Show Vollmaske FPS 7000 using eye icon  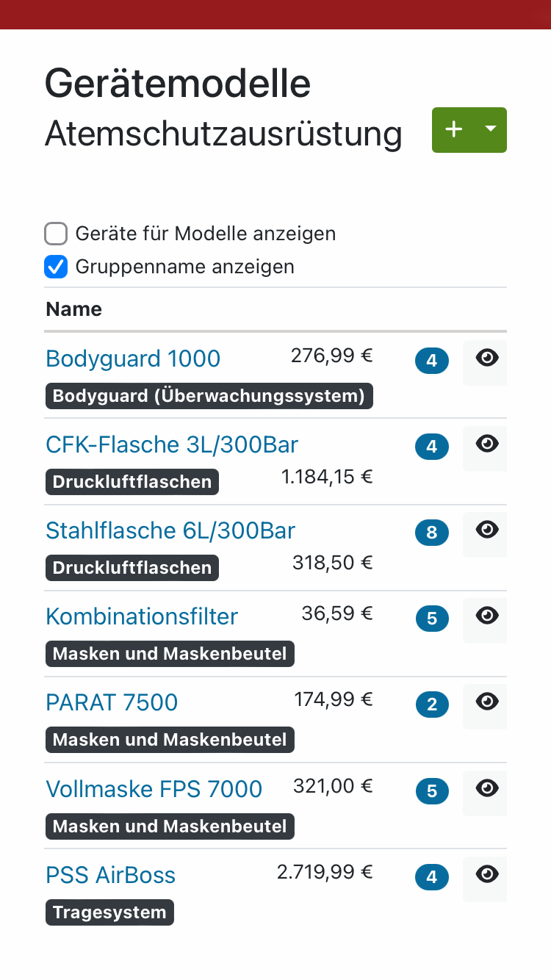pyautogui.click(x=486, y=790)
